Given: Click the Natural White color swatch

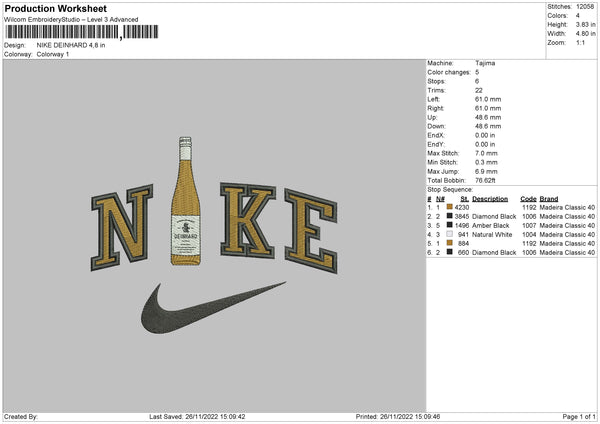Looking at the screenshot, I should click(450, 234).
